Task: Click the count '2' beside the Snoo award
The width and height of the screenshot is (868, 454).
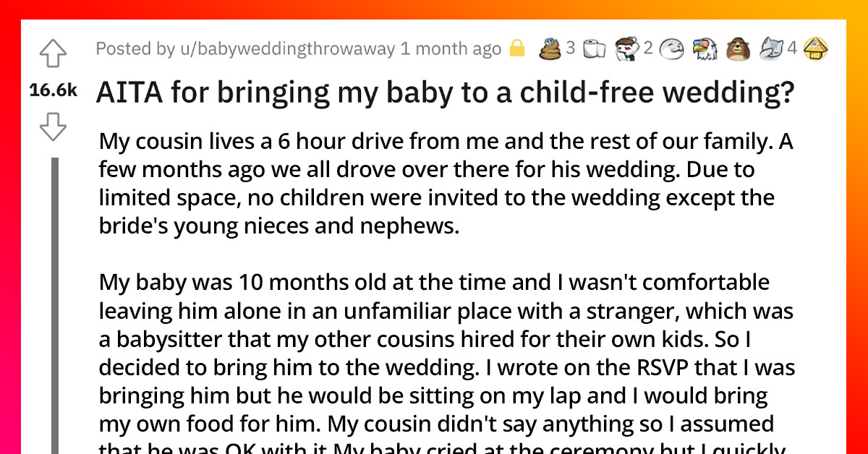Action: click(648, 49)
